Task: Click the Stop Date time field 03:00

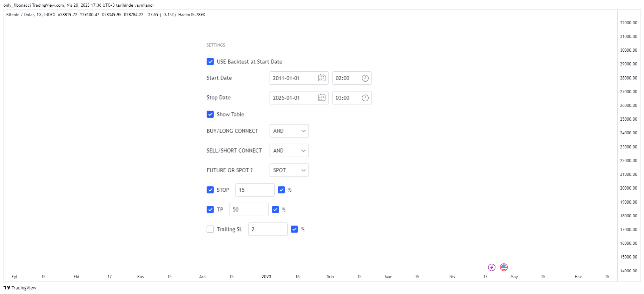Action: tap(352, 98)
